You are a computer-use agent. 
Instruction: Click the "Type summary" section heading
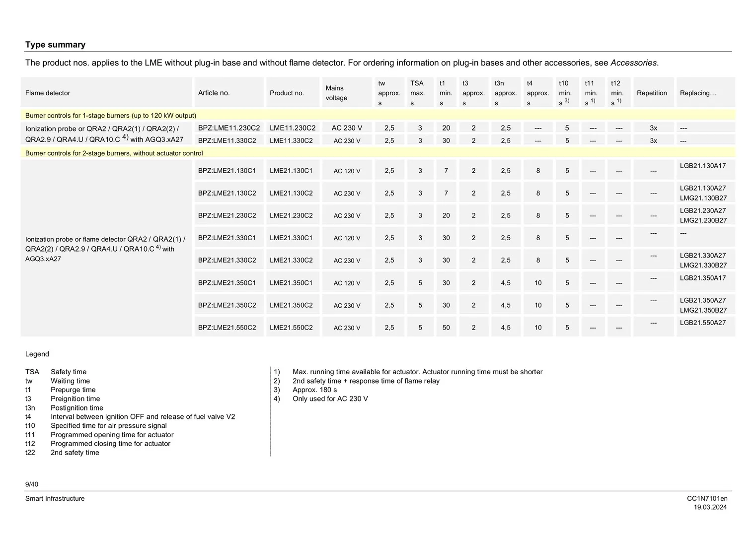click(x=55, y=45)
